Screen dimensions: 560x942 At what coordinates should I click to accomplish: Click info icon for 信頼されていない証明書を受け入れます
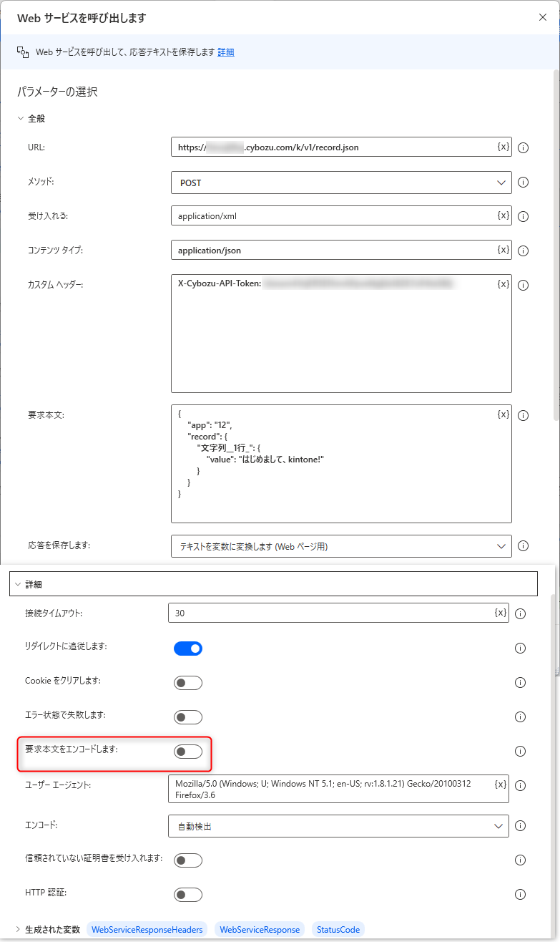point(521,860)
